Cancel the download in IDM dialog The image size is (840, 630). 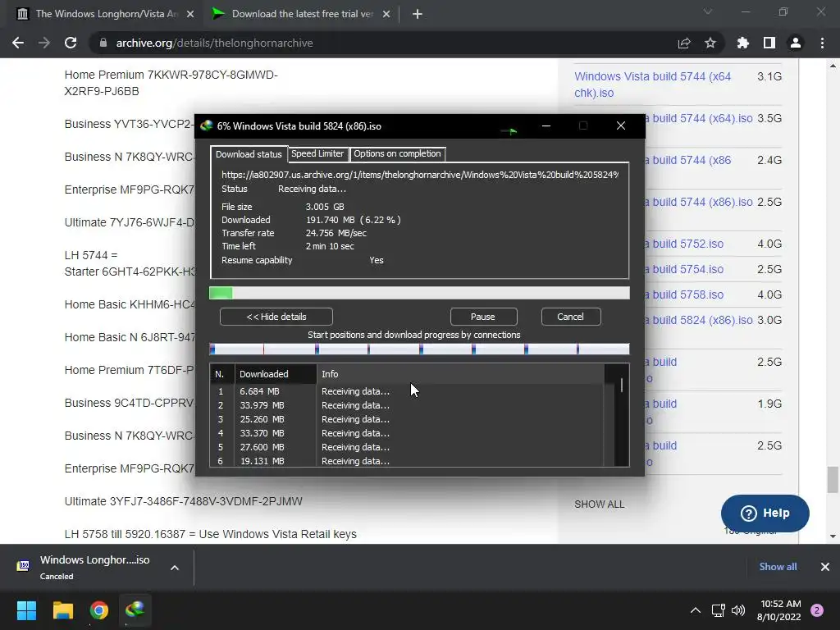[571, 317]
